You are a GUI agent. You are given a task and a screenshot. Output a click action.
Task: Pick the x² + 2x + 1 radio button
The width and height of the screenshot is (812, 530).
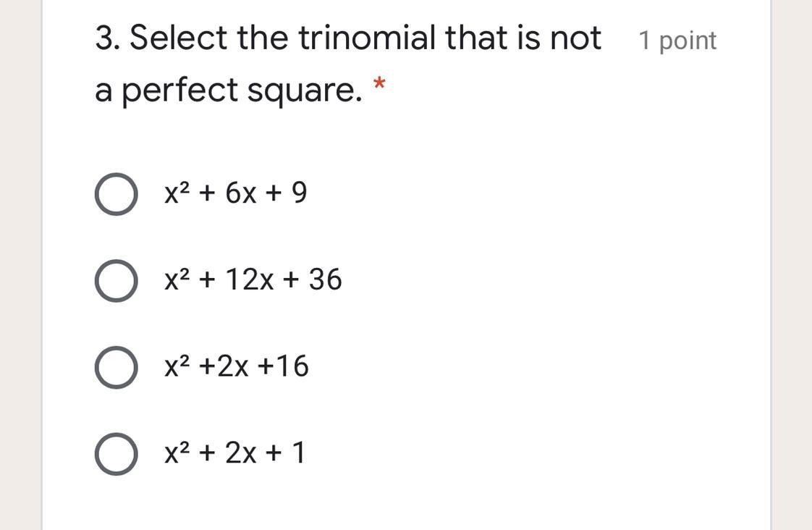point(117,454)
